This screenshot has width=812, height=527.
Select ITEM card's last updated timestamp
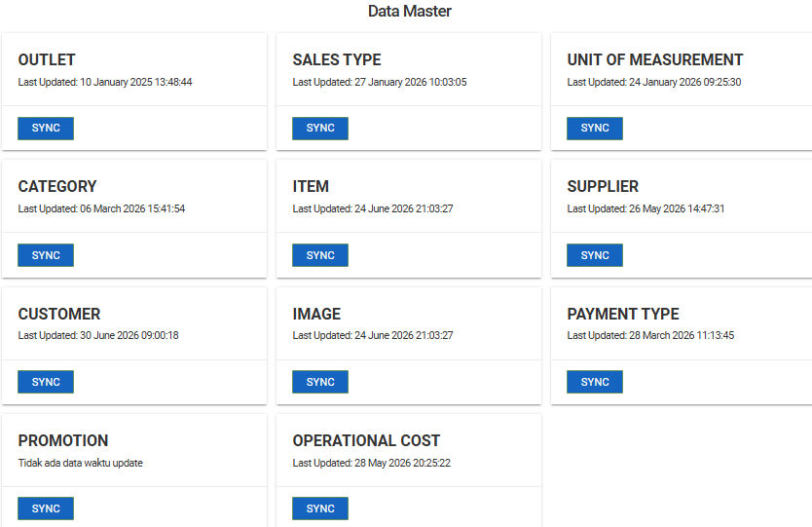coord(373,208)
